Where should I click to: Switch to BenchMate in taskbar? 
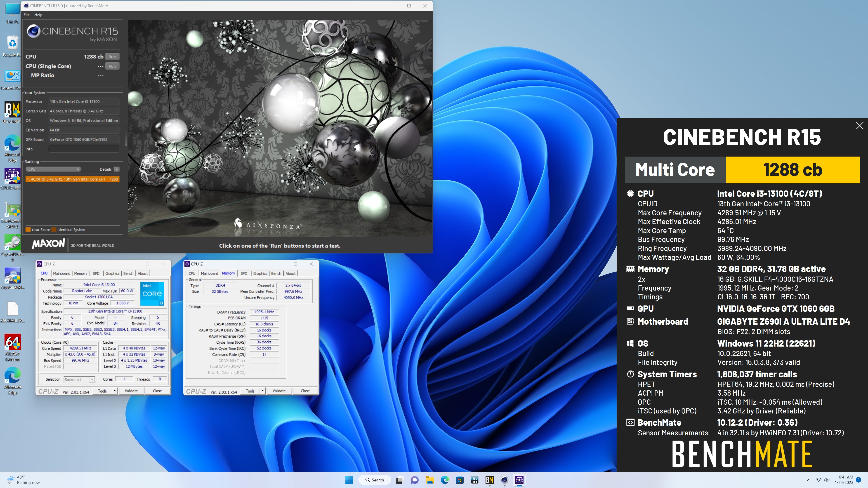click(490, 480)
